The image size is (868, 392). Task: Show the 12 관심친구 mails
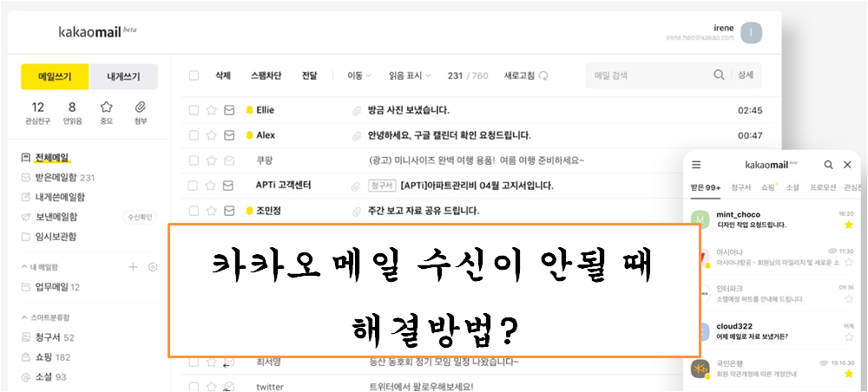point(37,112)
